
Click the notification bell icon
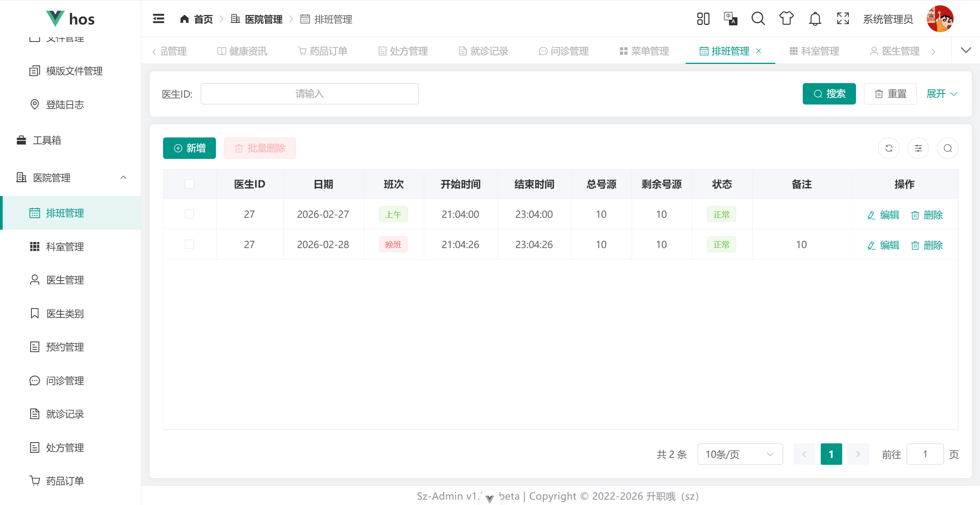[815, 19]
